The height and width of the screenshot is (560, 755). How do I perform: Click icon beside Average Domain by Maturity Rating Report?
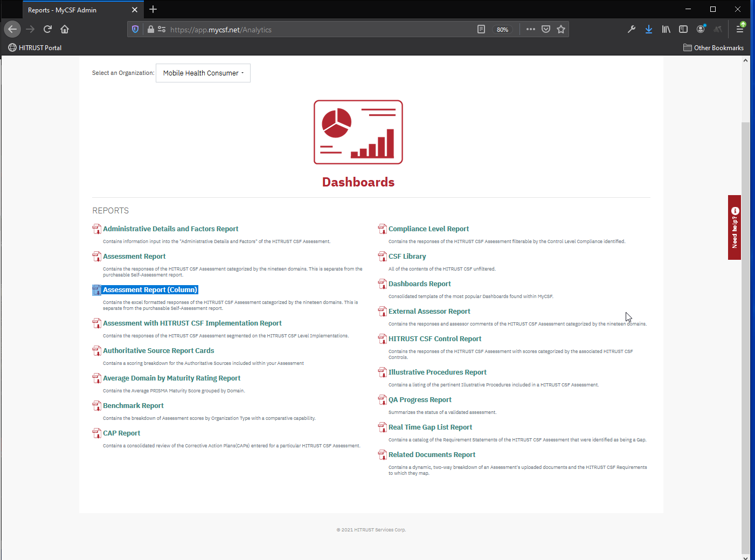pos(97,378)
